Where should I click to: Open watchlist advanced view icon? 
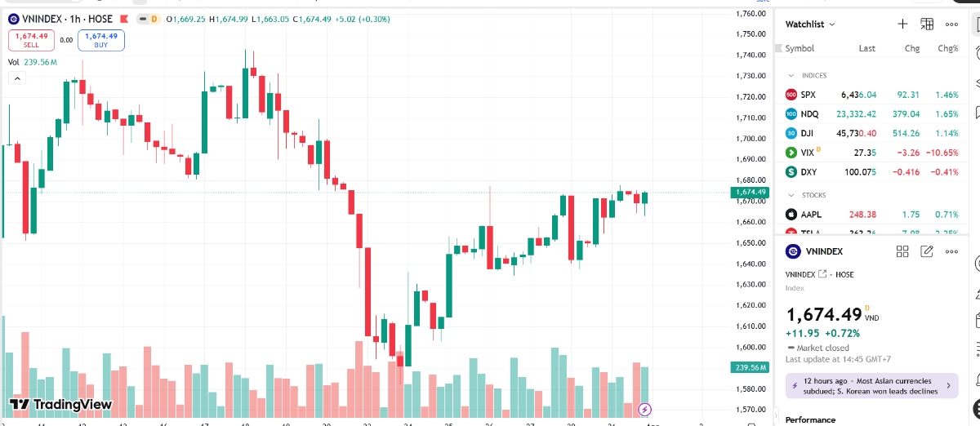click(927, 24)
